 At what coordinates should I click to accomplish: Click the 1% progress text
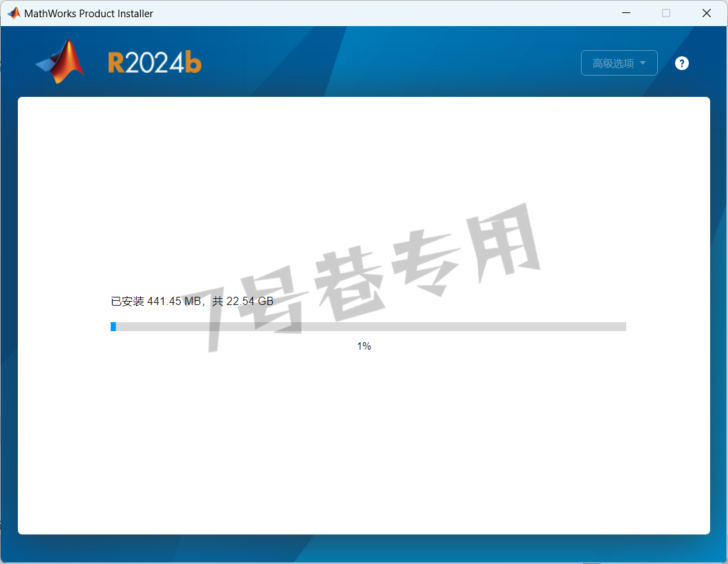pos(364,346)
